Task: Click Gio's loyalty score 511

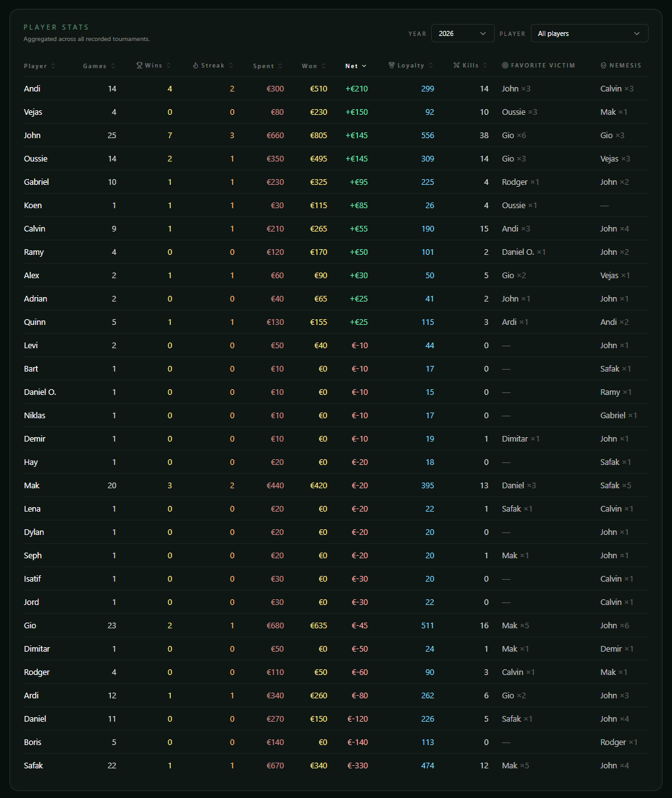Action: click(427, 626)
